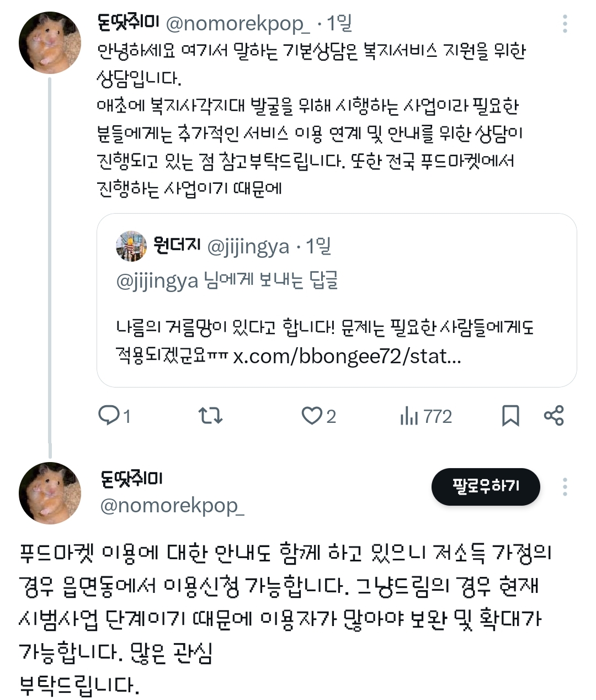Click the 원더지 display name

pyautogui.click(x=177, y=246)
